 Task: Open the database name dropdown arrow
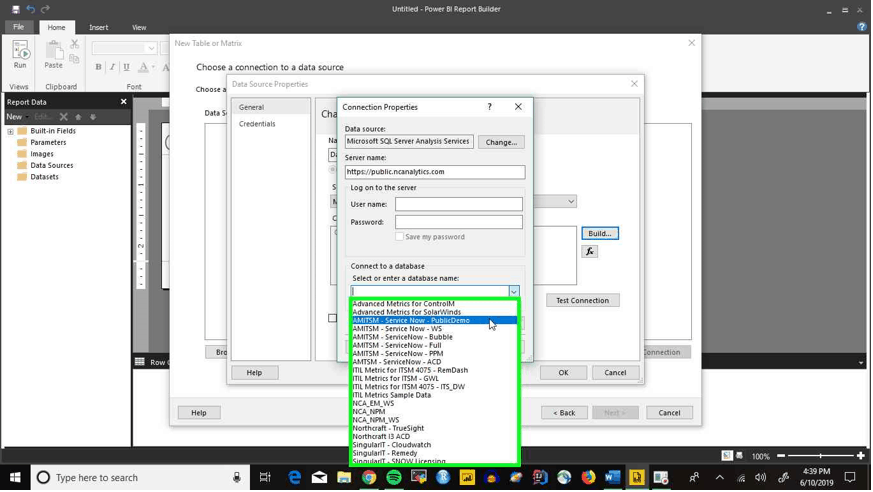pyautogui.click(x=514, y=292)
